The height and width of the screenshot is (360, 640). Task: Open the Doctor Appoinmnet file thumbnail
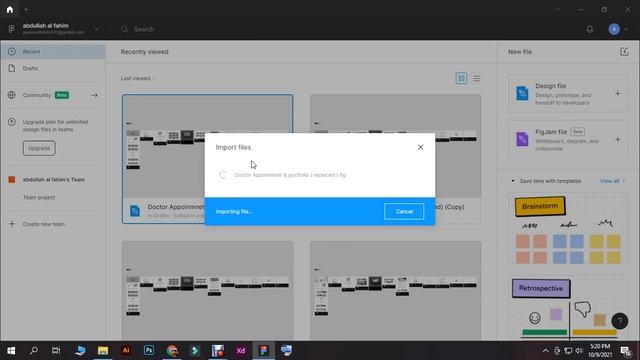[207, 146]
